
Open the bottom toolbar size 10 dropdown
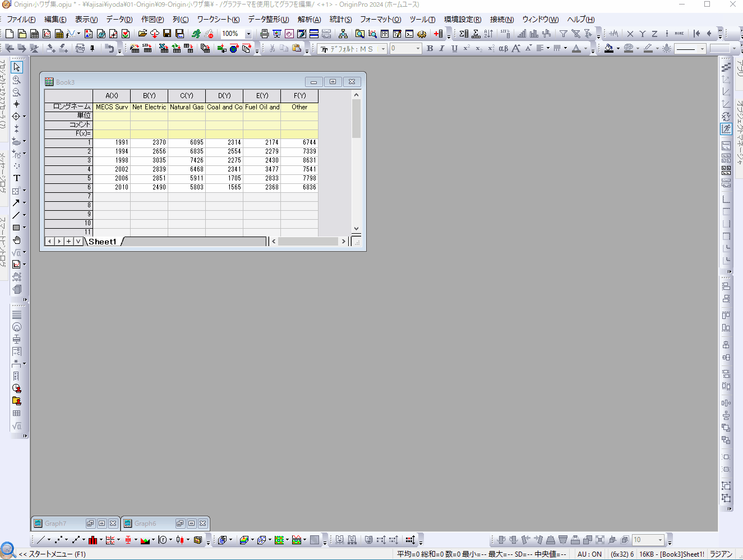coord(660,540)
